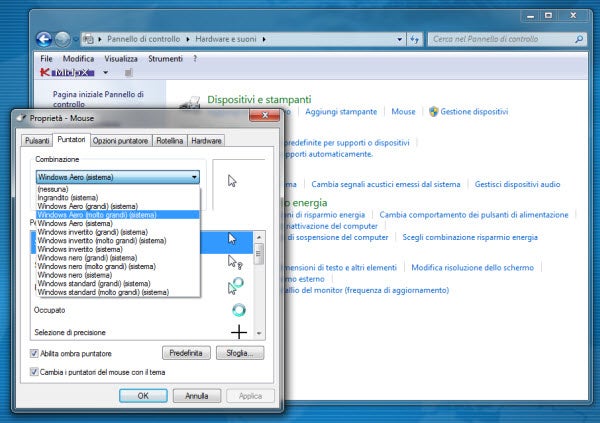The image size is (600, 423).
Task: Expand breadcrumb arrow after Pannello di controllo
Action: point(188,39)
